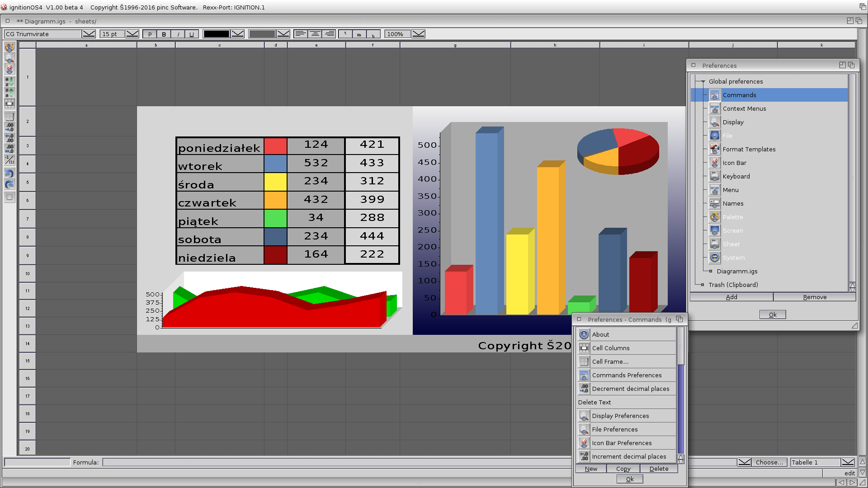
Task: Set centered horizontal alignment
Action: click(x=315, y=34)
